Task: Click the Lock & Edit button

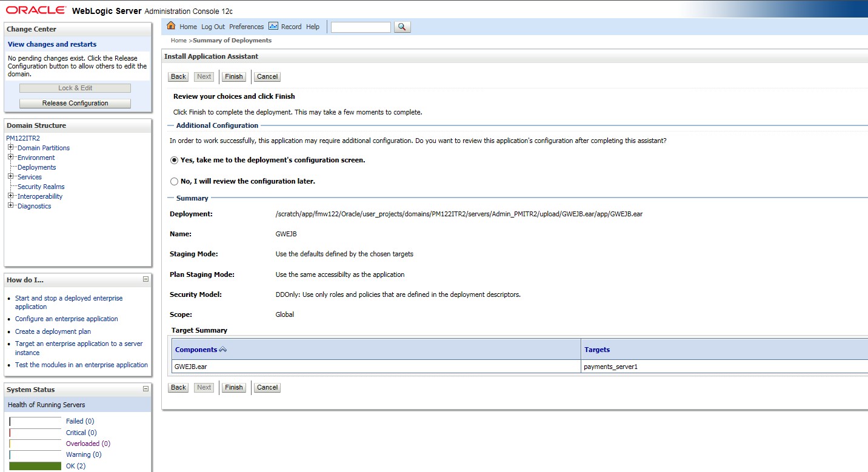Action: pyautogui.click(x=75, y=88)
